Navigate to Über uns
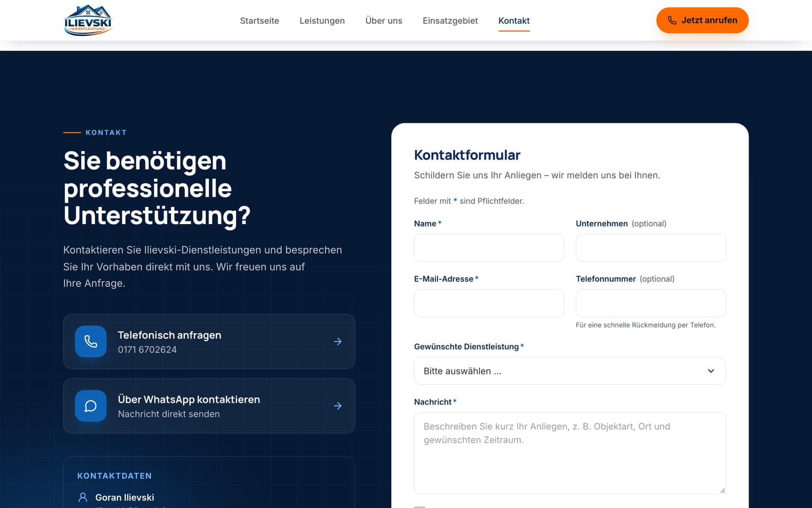This screenshot has width=812, height=508. click(384, 21)
